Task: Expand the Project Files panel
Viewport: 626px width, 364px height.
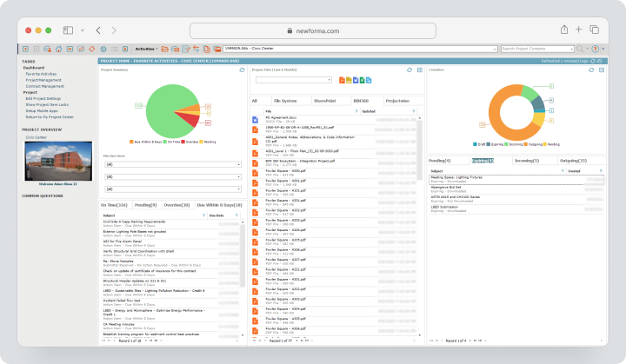Action: (x=420, y=69)
